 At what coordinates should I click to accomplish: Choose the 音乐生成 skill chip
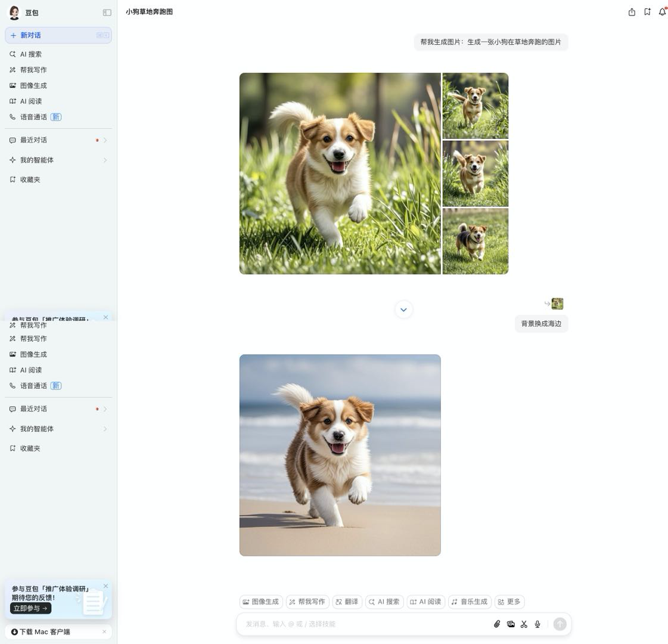(x=468, y=602)
